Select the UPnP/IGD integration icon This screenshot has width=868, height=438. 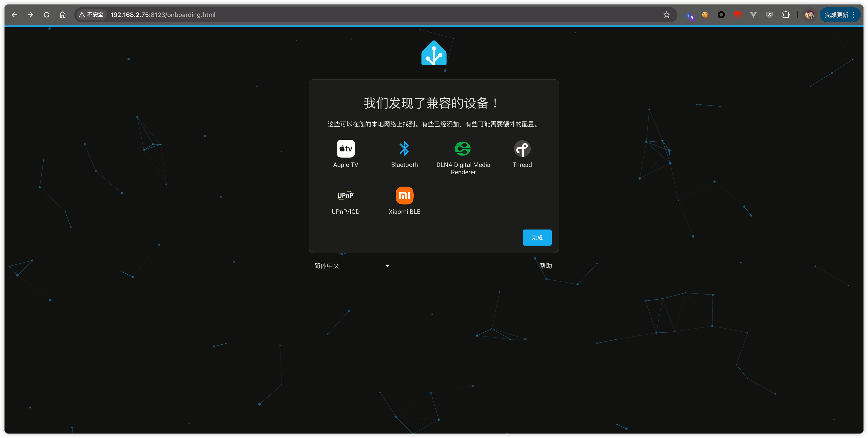point(345,196)
